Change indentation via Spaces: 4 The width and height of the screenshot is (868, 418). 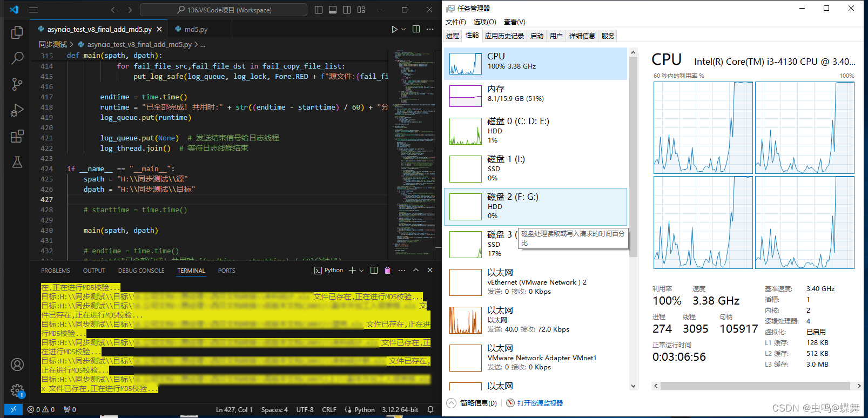pos(274,409)
